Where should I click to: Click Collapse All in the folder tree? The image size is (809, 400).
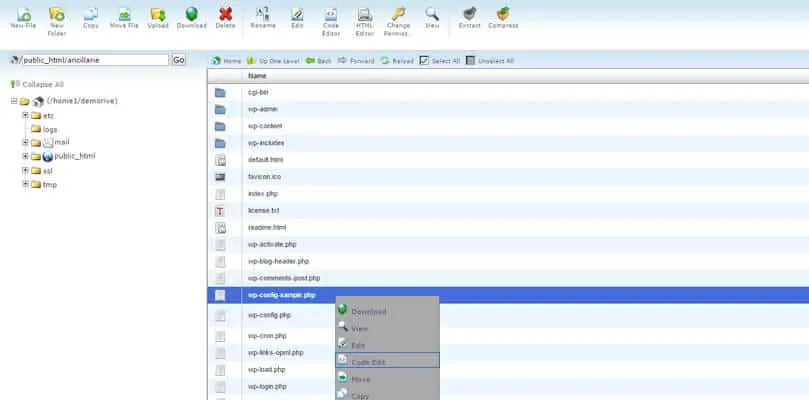(38, 84)
